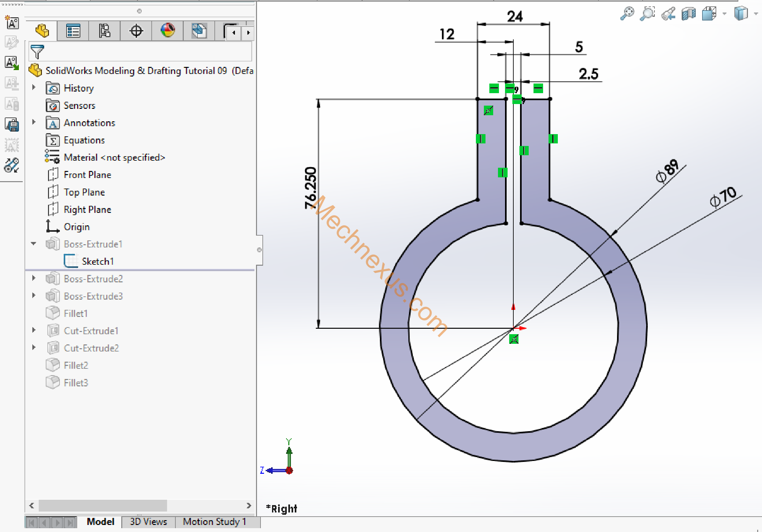
Task: Open the DisplayManager color sphere tab
Action: [x=168, y=31]
